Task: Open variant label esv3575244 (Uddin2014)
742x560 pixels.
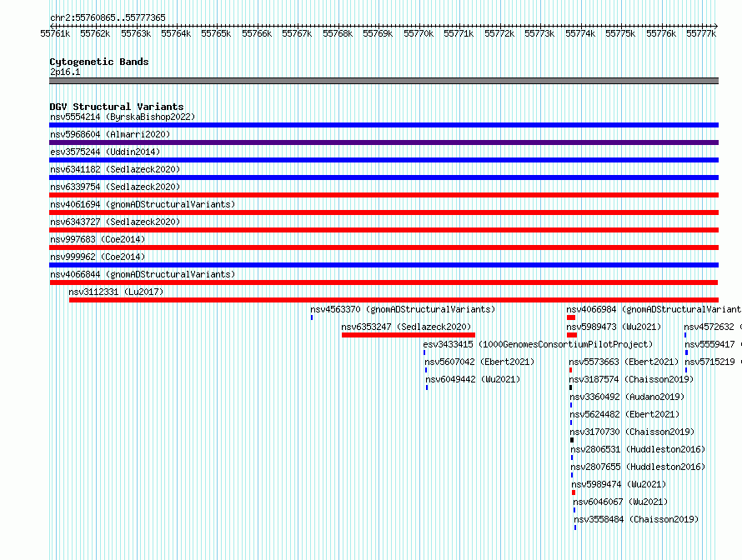Action: (105, 152)
